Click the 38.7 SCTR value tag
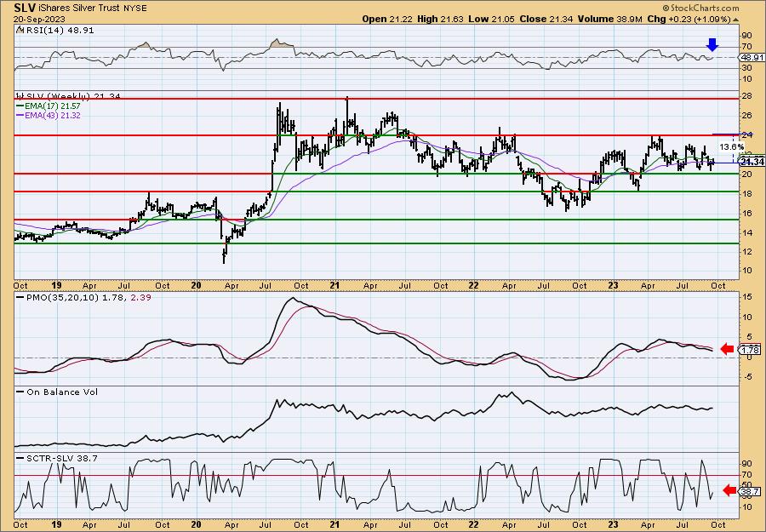 (751, 491)
